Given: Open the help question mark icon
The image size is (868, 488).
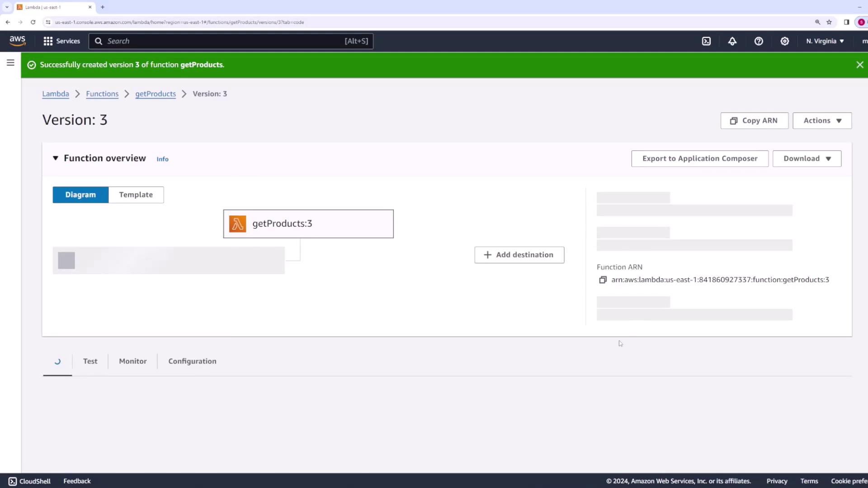Looking at the screenshot, I should 759,41.
